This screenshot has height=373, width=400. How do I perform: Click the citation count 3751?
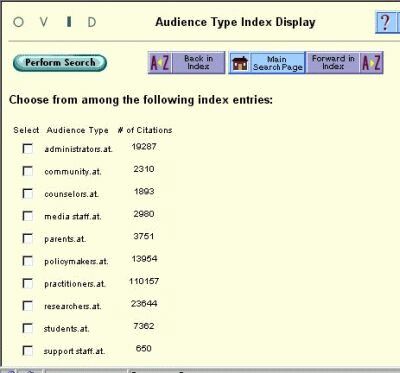(144, 236)
